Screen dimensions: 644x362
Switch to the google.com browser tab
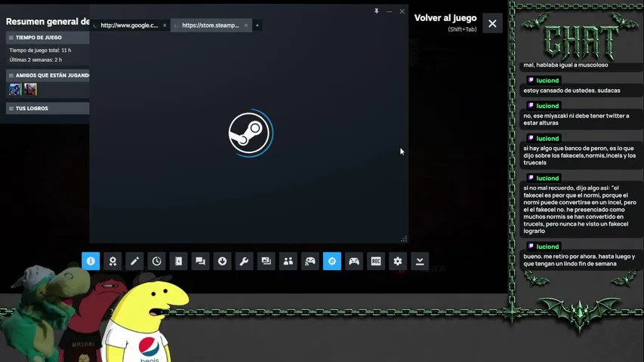[x=129, y=25]
